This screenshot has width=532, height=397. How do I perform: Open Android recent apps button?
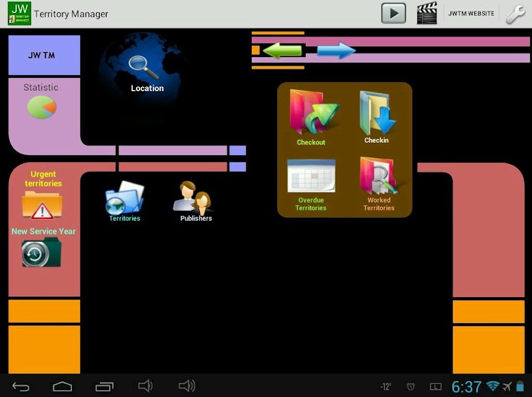point(105,386)
